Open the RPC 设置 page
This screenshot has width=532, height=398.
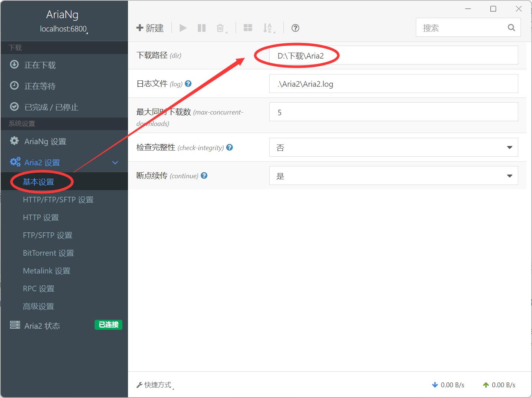39,289
